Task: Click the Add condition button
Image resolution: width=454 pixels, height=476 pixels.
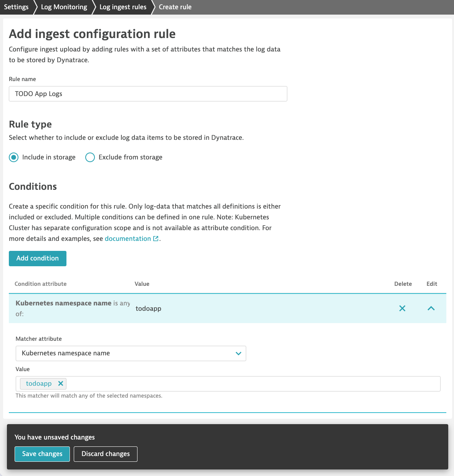Action: (37, 258)
